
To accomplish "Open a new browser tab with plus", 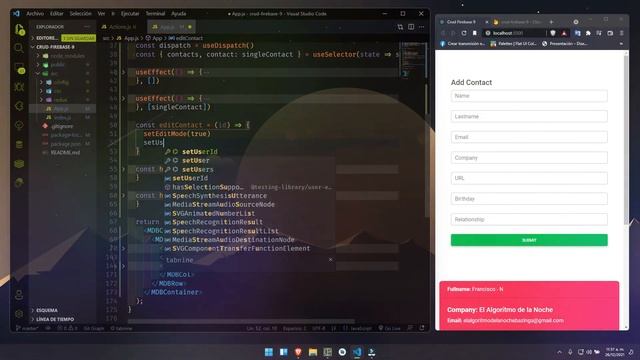I will point(551,22).
